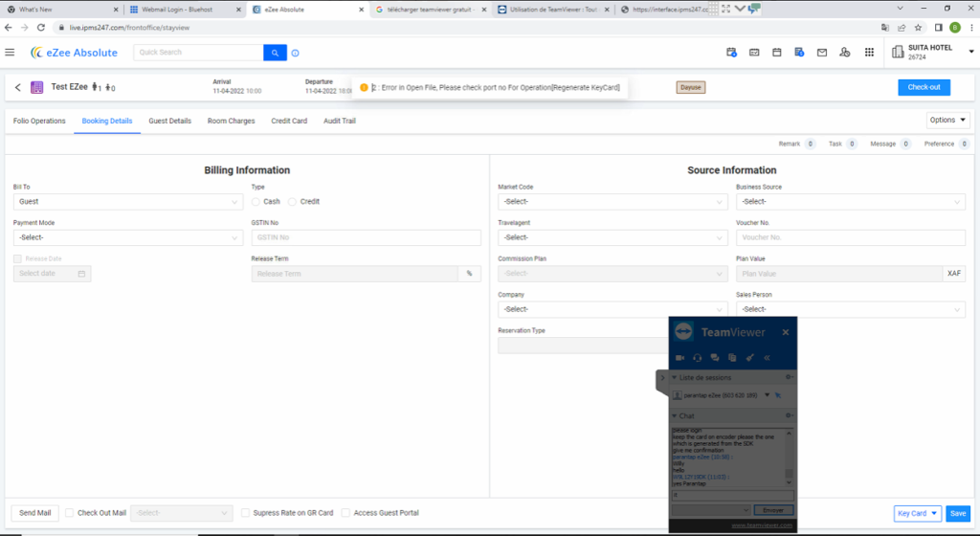Open the info icon next to search

click(x=295, y=53)
